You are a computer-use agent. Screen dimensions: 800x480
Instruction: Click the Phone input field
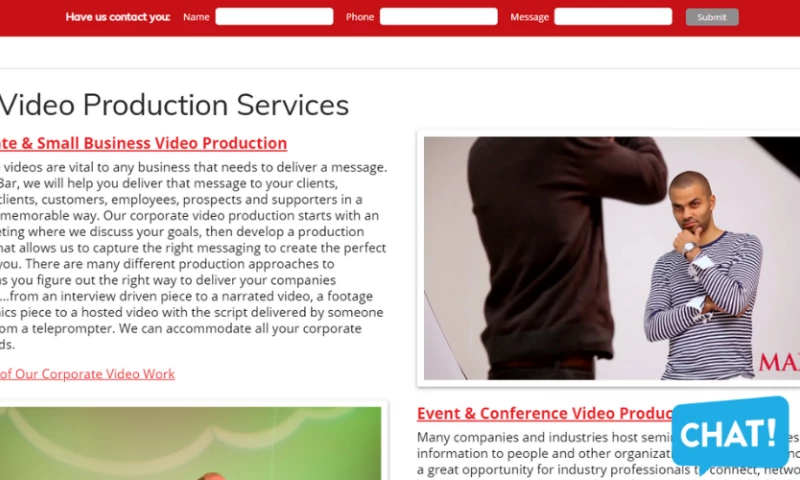(439, 16)
